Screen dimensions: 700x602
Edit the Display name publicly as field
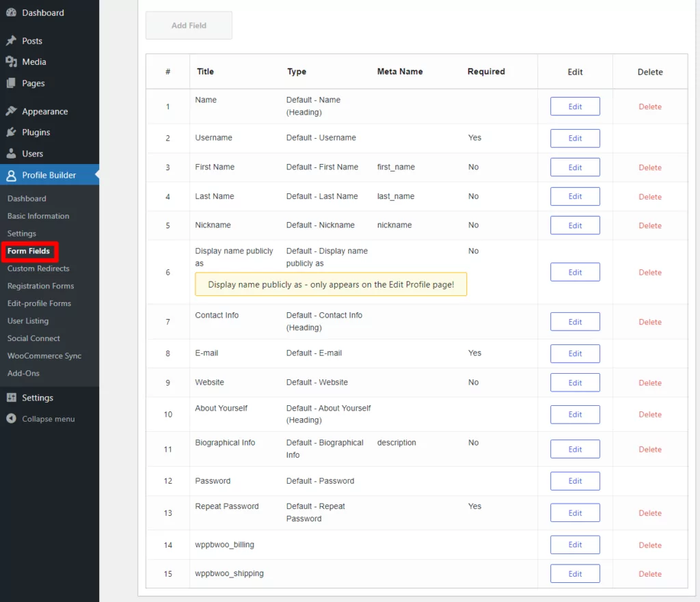pyautogui.click(x=575, y=272)
